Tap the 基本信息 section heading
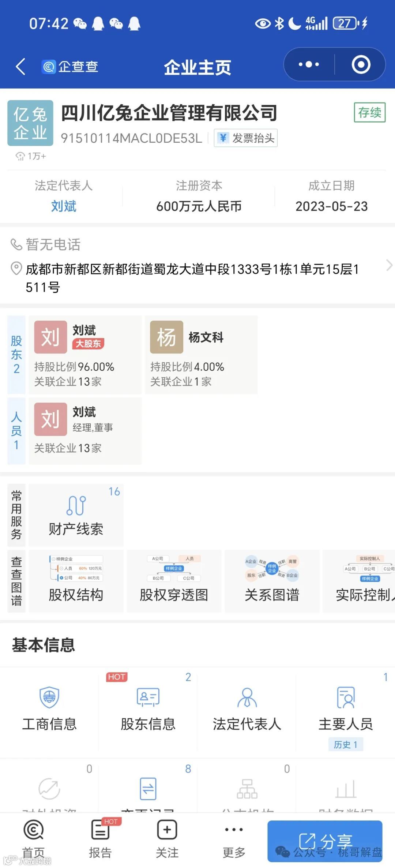Screen dimensions: 395x868 click(x=44, y=645)
